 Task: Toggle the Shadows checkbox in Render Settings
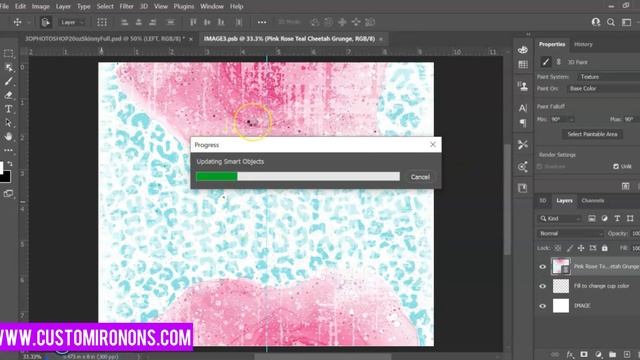pyautogui.click(x=540, y=167)
